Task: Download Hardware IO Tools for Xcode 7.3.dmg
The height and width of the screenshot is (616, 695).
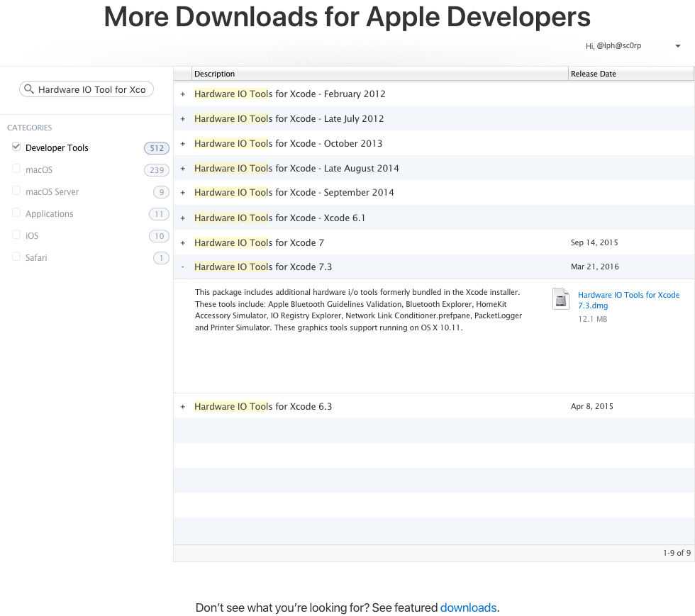Action: click(x=628, y=300)
